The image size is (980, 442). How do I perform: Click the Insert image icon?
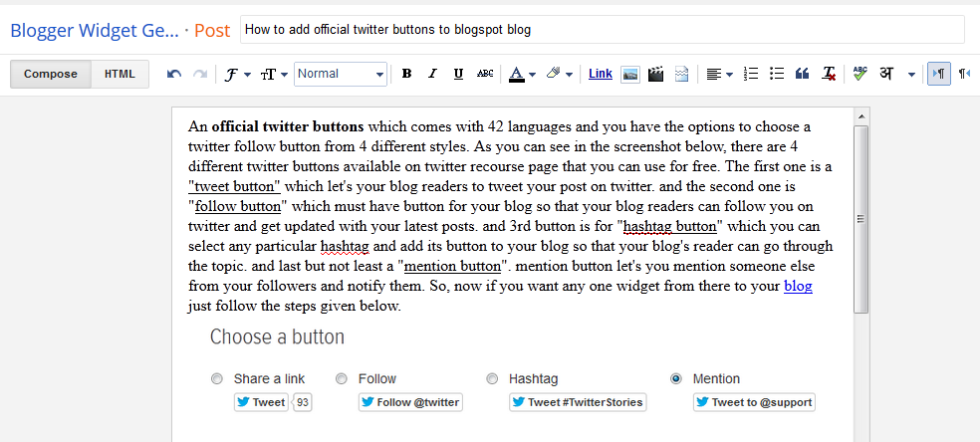(x=630, y=75)
